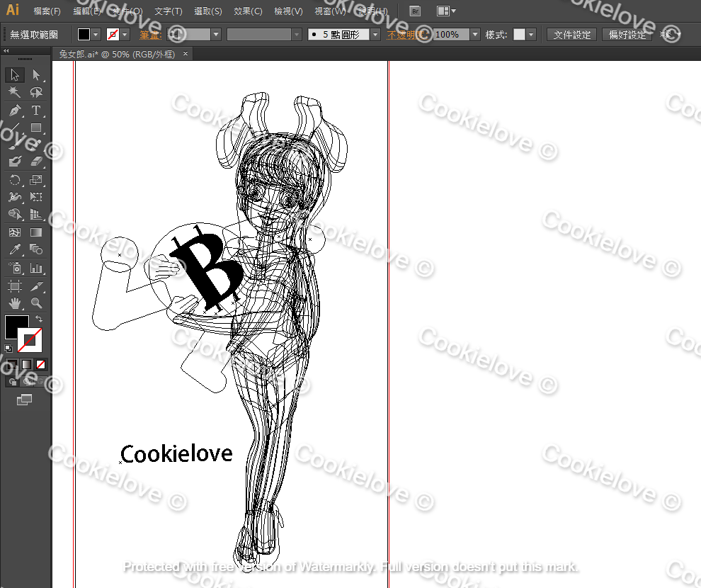Select the Gradient tool

(x=36, y=232)
